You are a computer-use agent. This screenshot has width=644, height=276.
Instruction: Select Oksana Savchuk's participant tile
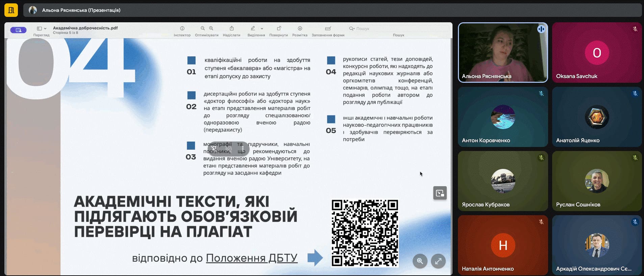[597, 53]
